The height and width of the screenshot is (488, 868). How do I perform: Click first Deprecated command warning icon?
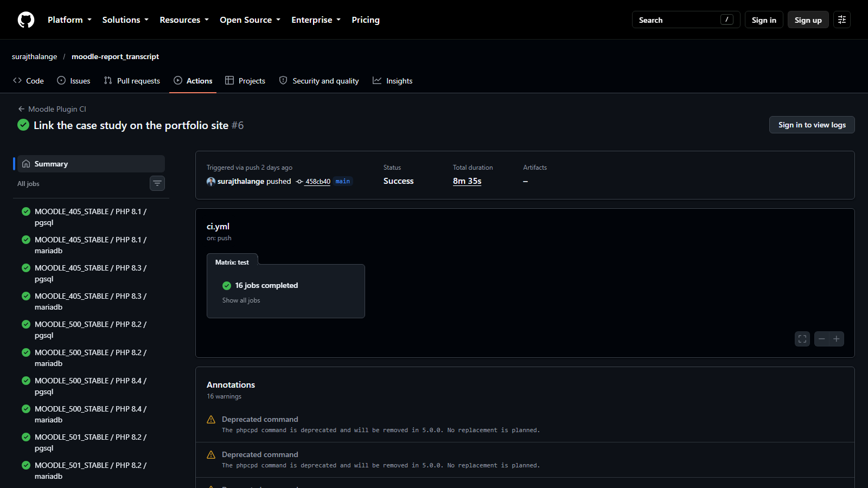(x=211, y=420)
